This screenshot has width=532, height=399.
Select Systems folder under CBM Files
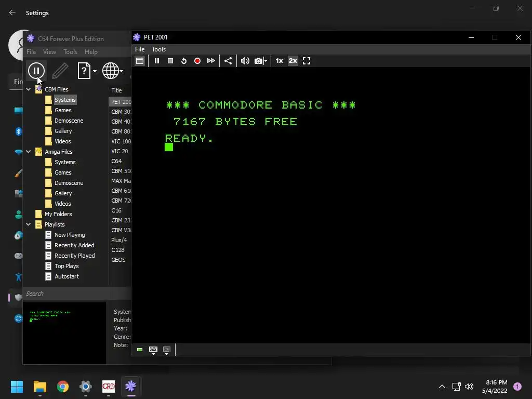click(65, 100)
